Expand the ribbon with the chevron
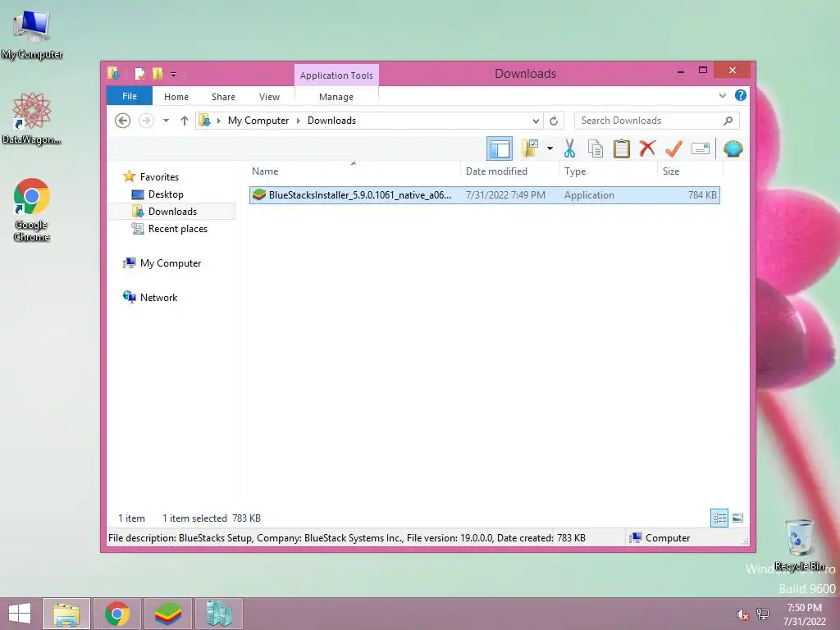 point(722,96)
